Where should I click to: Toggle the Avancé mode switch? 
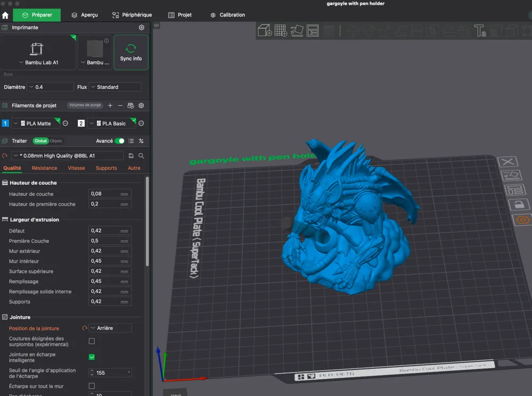[119, 141]
